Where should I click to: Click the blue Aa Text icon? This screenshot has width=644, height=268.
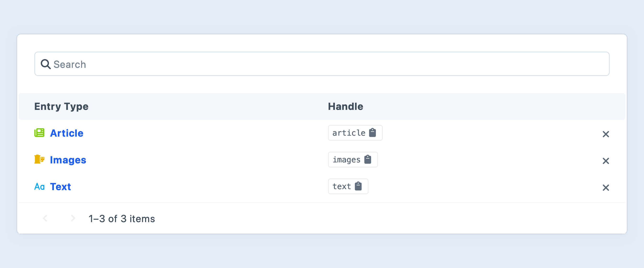40,186
